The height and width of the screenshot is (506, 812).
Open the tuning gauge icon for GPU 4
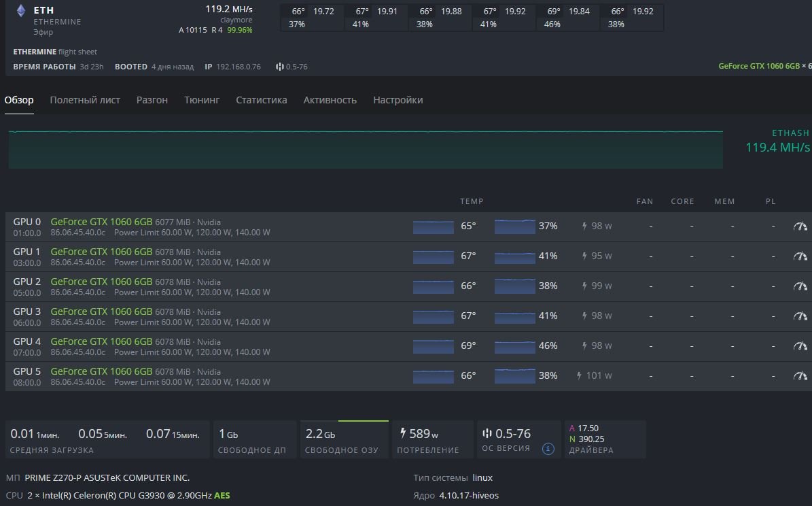click(x=800, y=345)
